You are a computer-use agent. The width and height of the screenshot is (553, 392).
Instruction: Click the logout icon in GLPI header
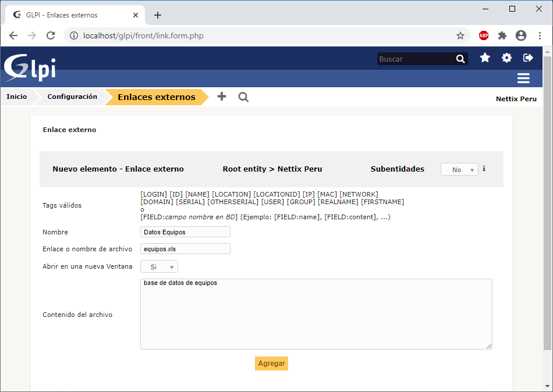pos(528,58)
